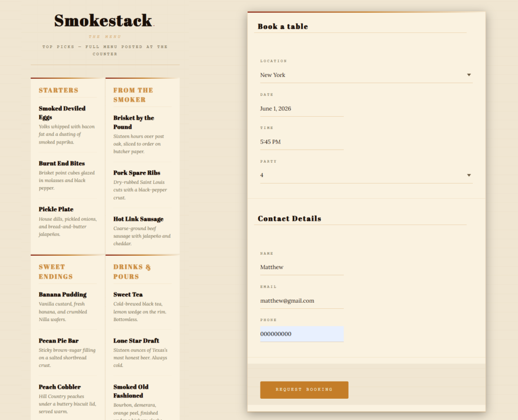Click the Cold-brewed black tea description

[x=140, y=312]
